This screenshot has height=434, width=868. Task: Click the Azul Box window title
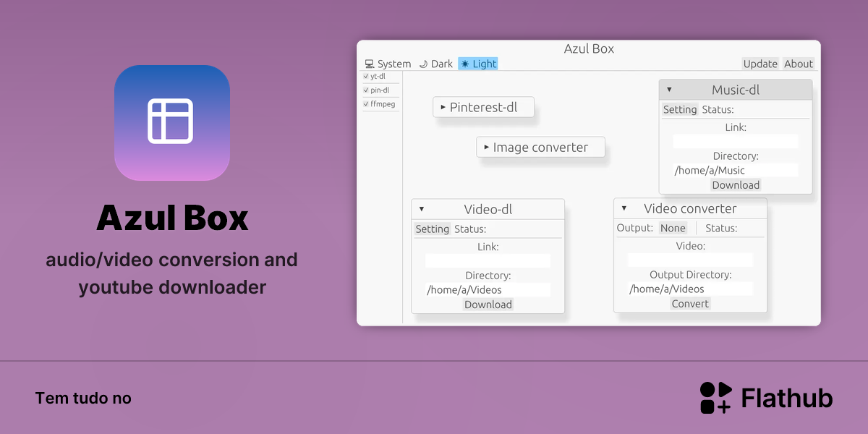pos(589,49)
